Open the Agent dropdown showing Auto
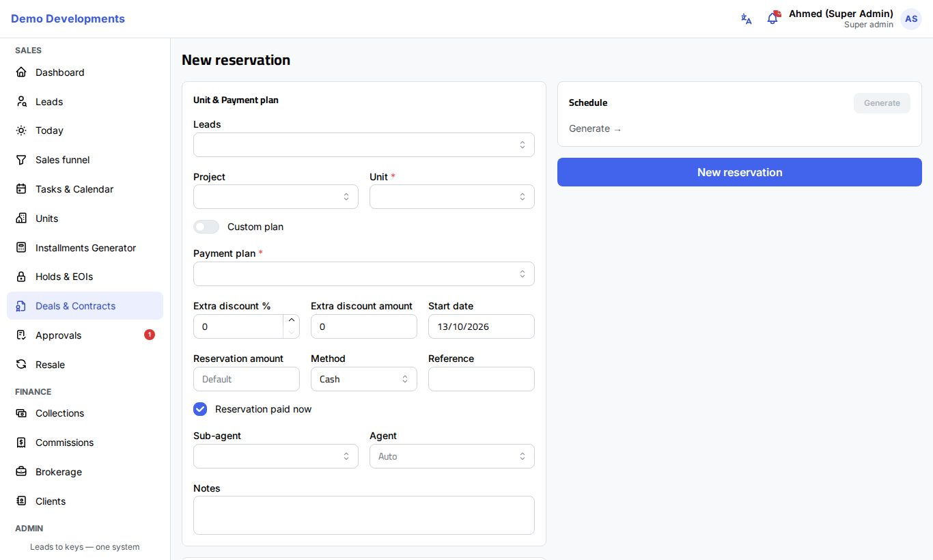 click(x=452, y=456)
